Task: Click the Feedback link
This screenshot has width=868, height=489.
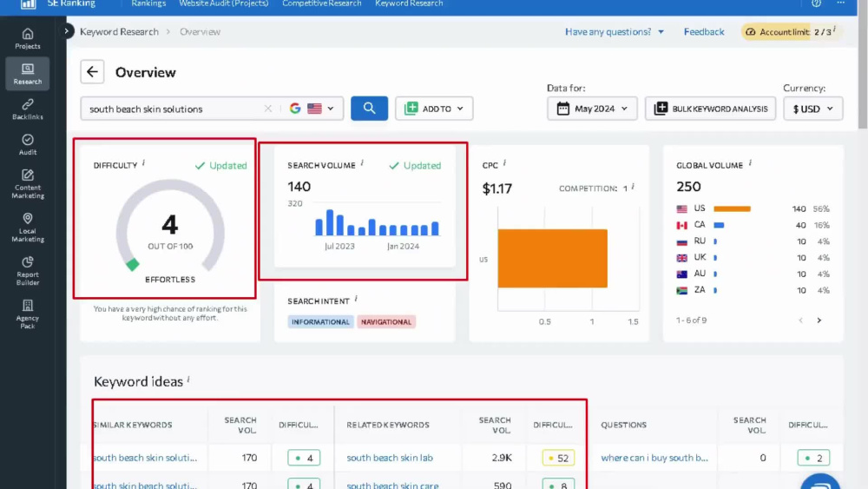Action: (704, 31)
